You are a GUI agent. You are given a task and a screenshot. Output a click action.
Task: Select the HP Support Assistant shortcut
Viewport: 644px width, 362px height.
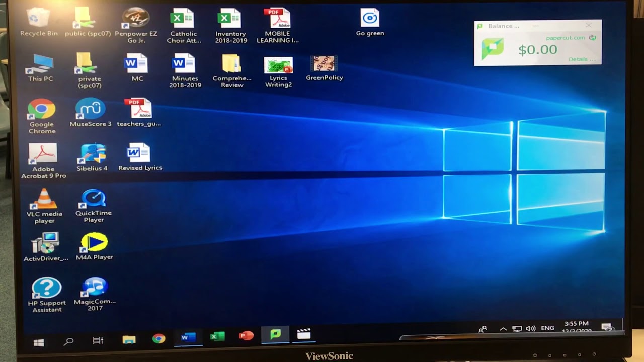[x=47, y=295]
